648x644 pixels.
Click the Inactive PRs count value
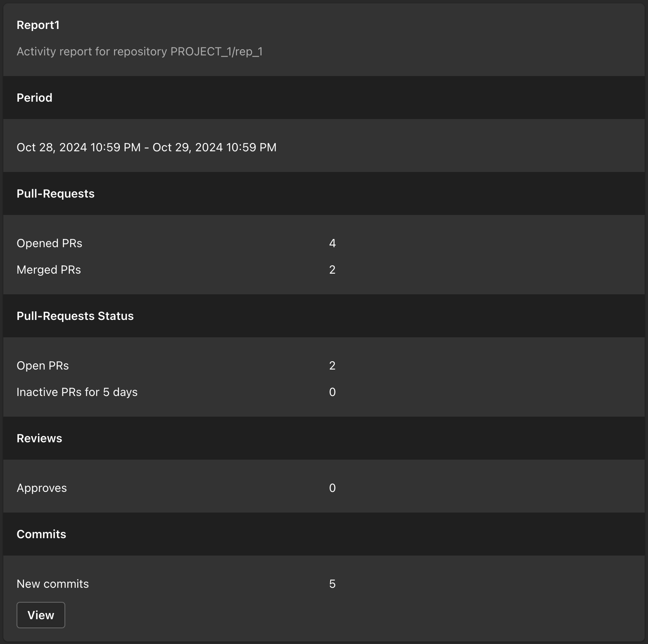332,392
